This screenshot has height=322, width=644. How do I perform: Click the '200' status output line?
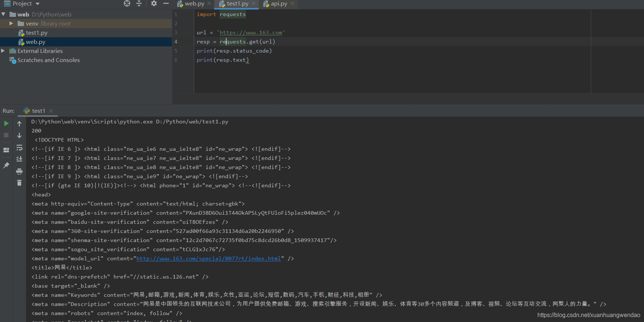pos(36,131)
